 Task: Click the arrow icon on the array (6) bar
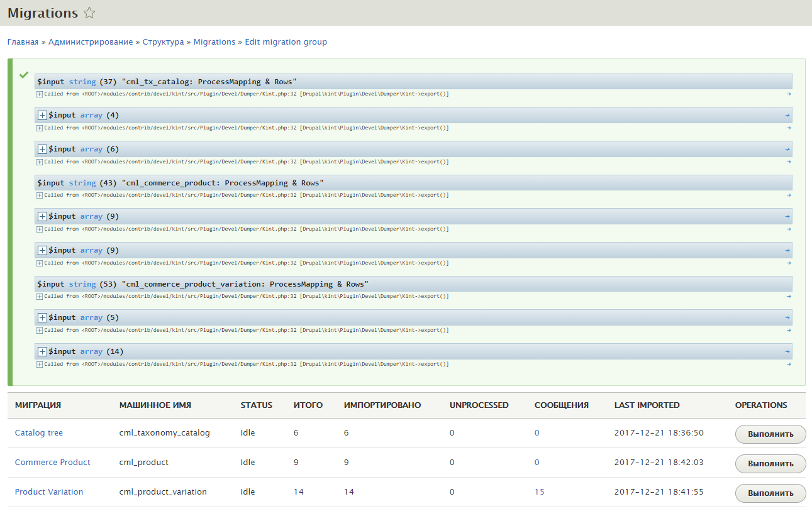tap(788, 148)
